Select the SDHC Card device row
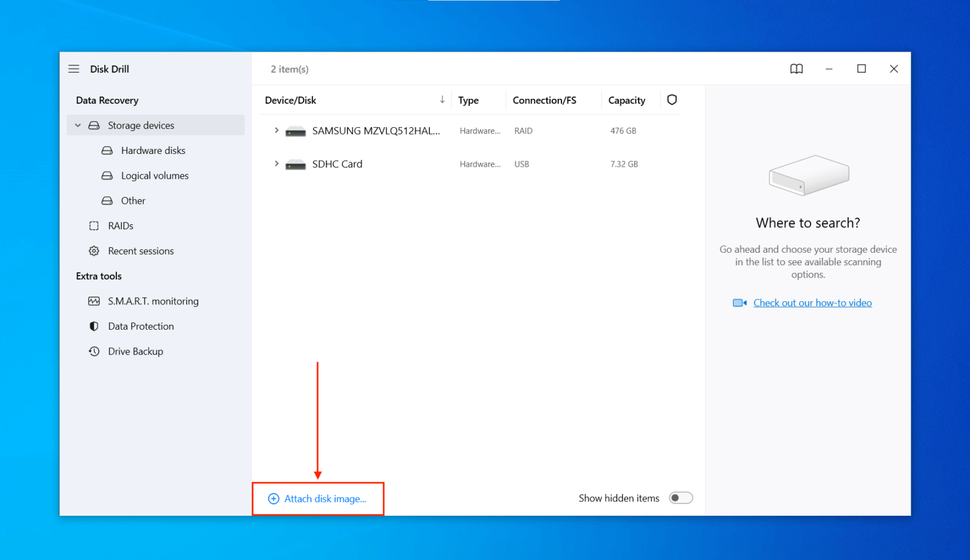 [337, 164]
